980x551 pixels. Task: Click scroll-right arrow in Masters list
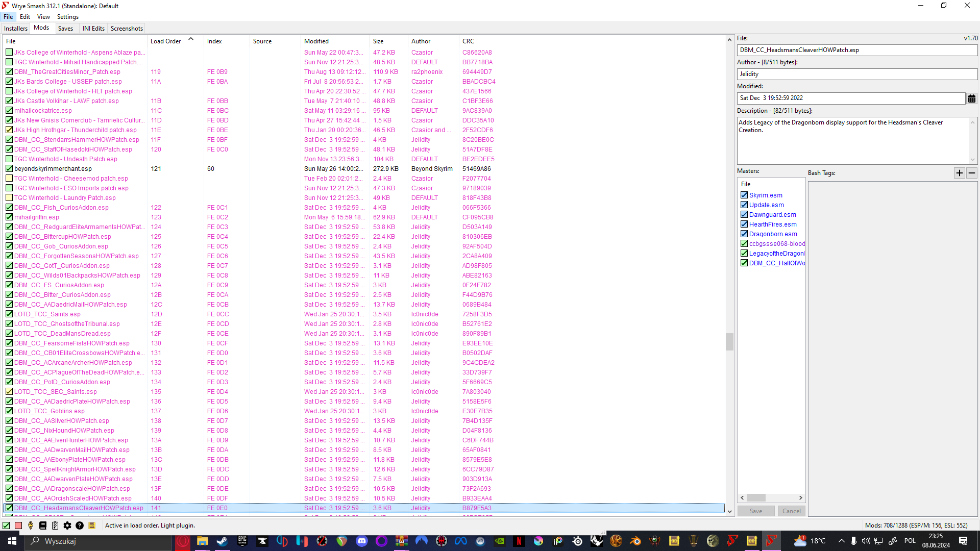click(800, 497)
